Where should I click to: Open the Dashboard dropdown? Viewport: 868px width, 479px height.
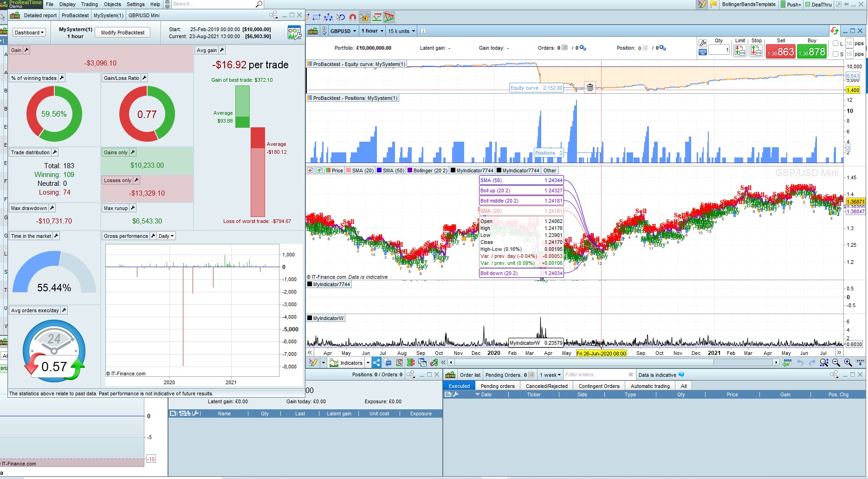click(x=29, y=33)
